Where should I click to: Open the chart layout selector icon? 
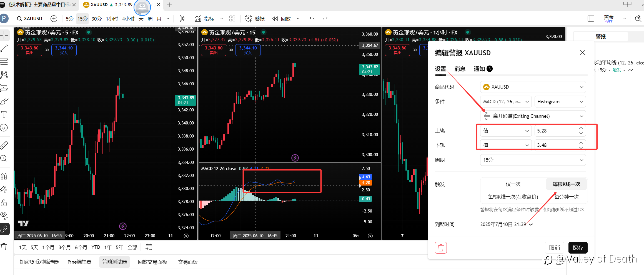point(591,19)
